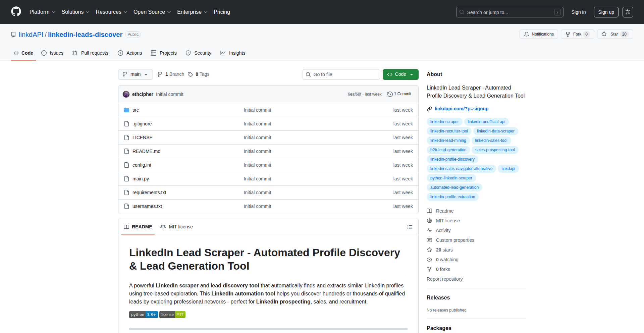Click the tags icon showing 0 Tags
This screenshot has width=644, height=333.
190,74
